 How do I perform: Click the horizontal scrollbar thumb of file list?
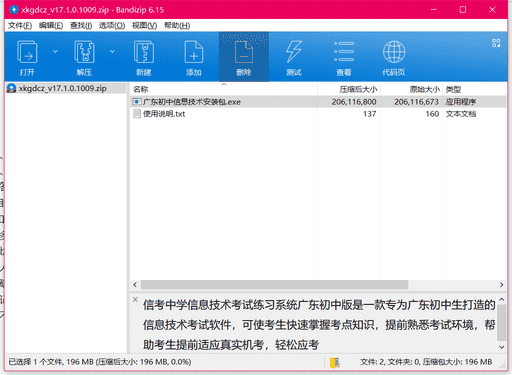coord(274,285)
